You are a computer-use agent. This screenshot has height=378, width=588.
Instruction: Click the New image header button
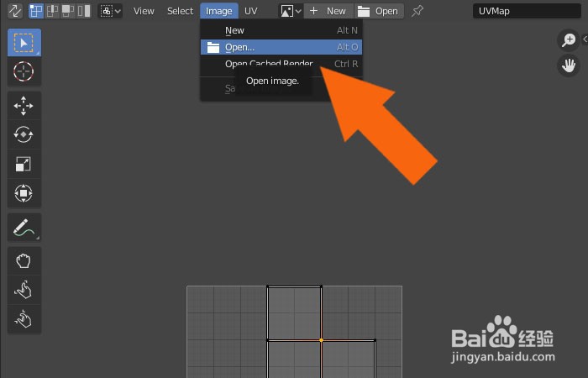328,11
